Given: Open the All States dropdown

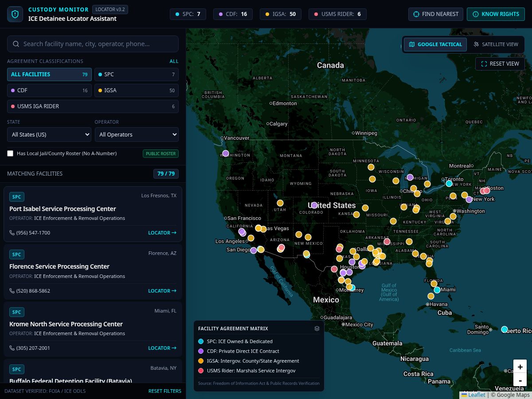Looking at the screenshot, I should (x=49, y=134).
